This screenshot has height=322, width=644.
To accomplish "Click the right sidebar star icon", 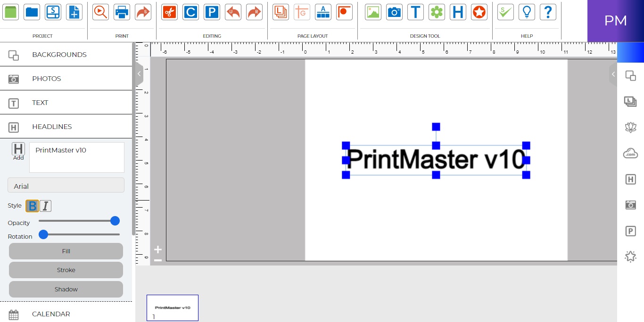I will (x=630, y=257).
